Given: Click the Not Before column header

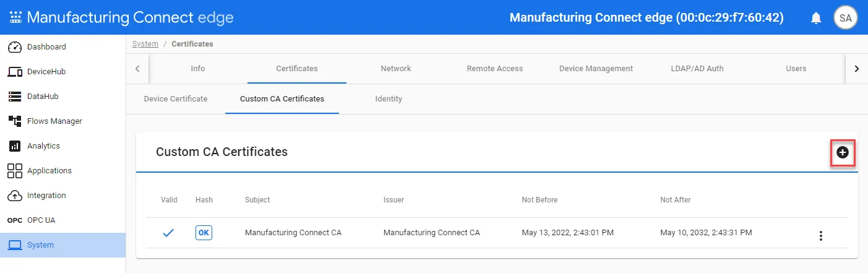Looking at the screenshot, I should 539,200.
